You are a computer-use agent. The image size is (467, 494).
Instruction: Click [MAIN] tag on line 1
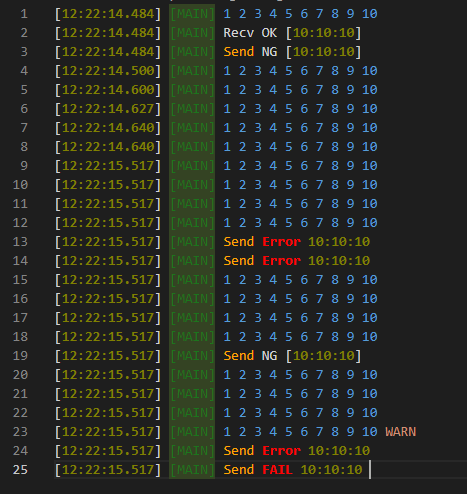point(193,14)
